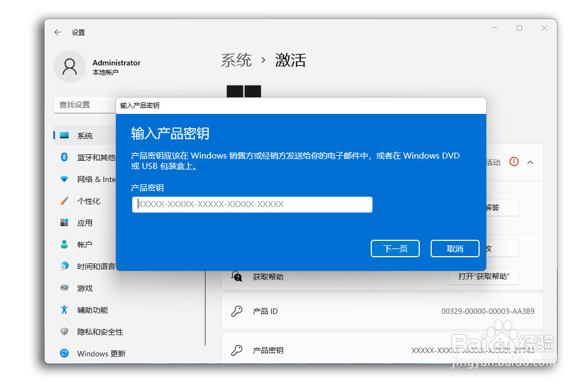Screen dimensions: 588x382
Task: Click the 查找设置 search box
Action: [85, 105]
